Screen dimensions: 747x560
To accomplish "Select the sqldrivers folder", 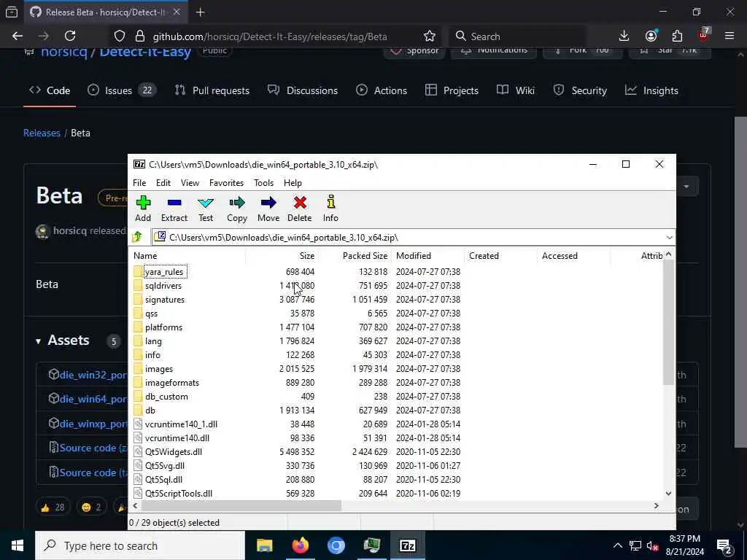I will point(163,286).
